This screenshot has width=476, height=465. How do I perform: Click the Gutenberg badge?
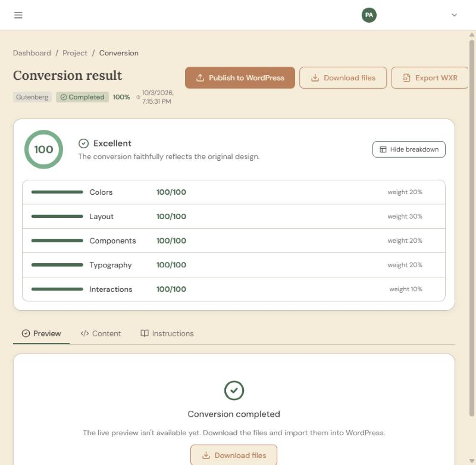32,97
